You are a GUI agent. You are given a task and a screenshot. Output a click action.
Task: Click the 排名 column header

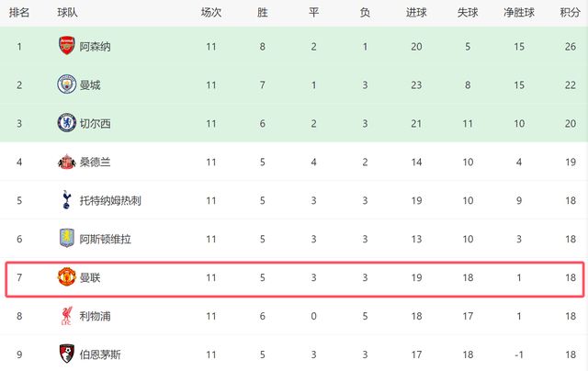point(20,13)
